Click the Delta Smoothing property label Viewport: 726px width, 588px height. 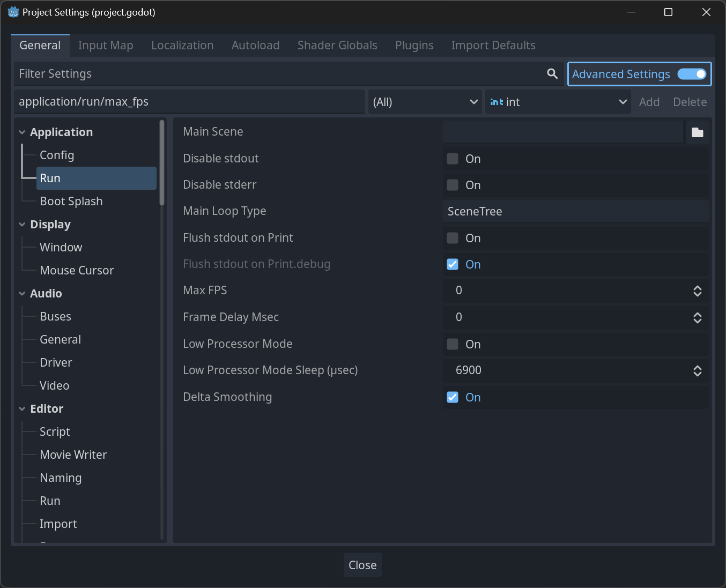point(227,397)
